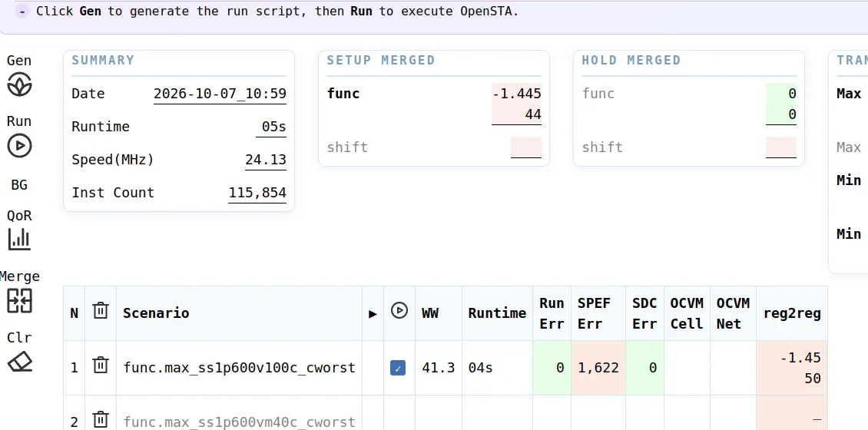Click the triangle arrow column header
Image resolution: width=868 pixels, height=430 pixels.
click(373, 314)
